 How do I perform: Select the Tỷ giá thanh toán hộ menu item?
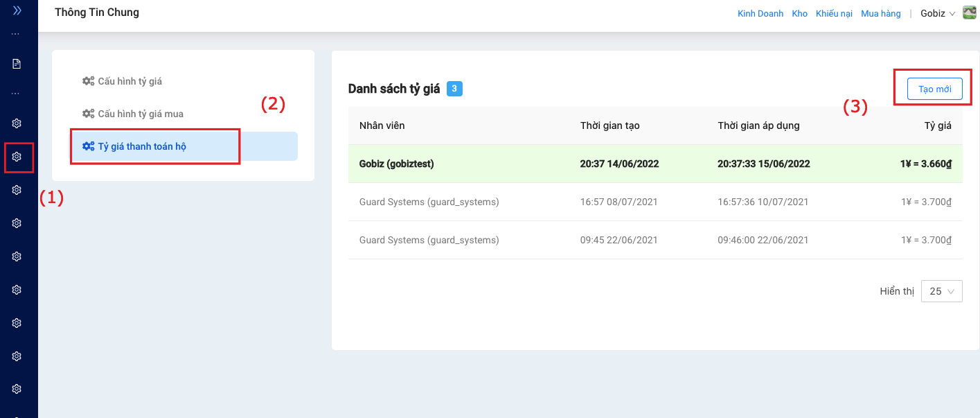[142, 146]
